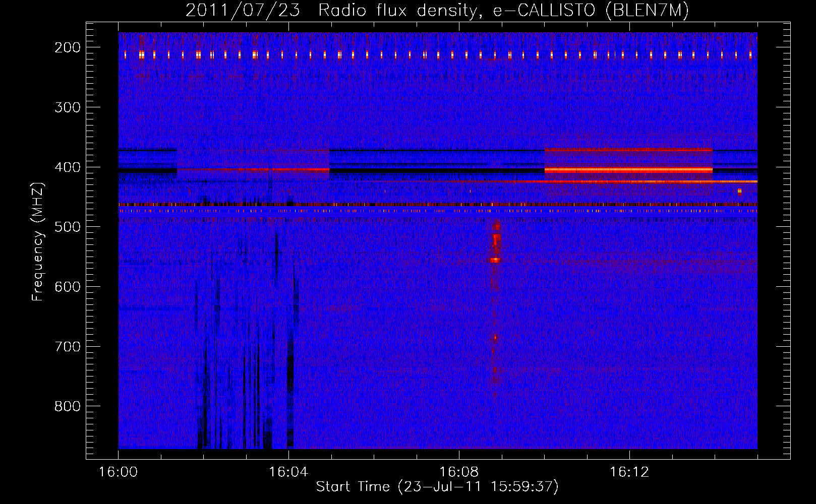Click the 16:04 time tick label
Viewport: 816px width, 504px height.
(288, 472)
